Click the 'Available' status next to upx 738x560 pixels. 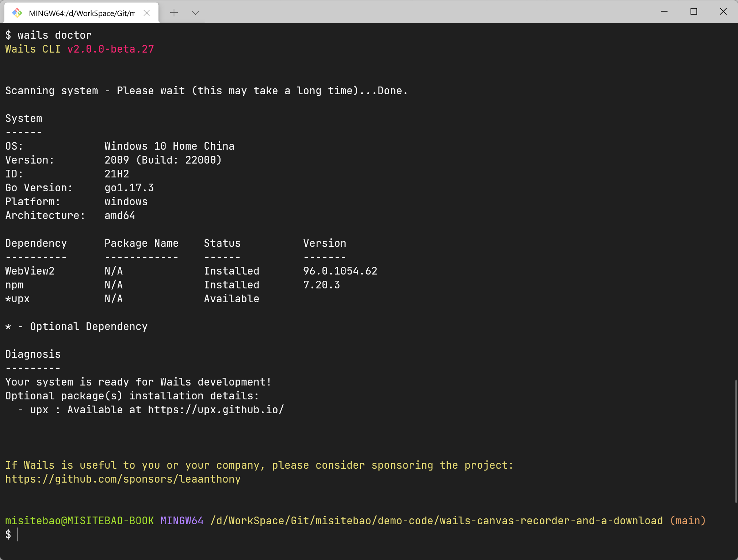coord(232,298)
